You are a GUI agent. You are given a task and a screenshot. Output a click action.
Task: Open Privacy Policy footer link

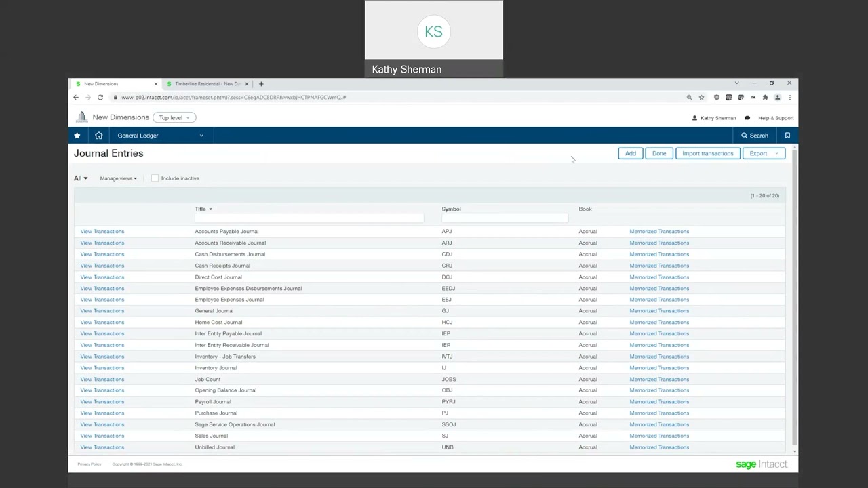click(90, 464)
